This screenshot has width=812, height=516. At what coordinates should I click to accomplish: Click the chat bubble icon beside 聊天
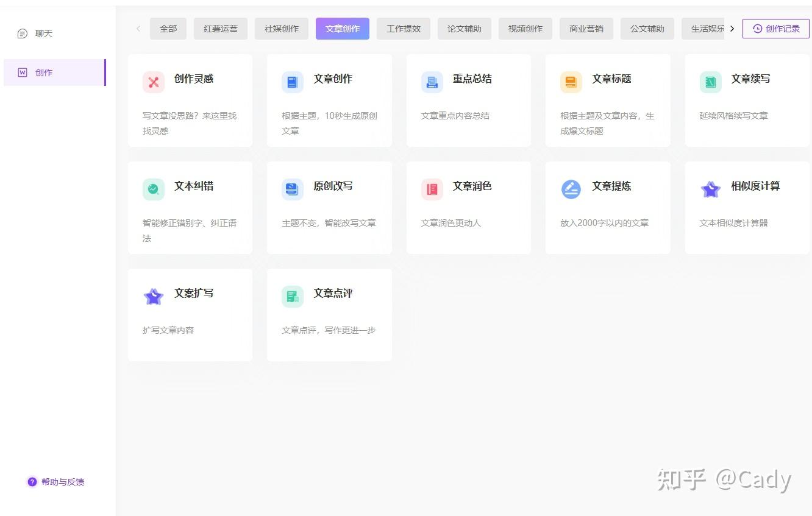point(23,34)
